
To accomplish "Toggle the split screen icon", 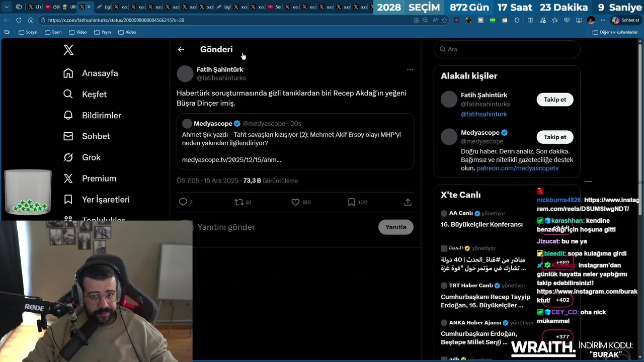I will tap(530, 20).
